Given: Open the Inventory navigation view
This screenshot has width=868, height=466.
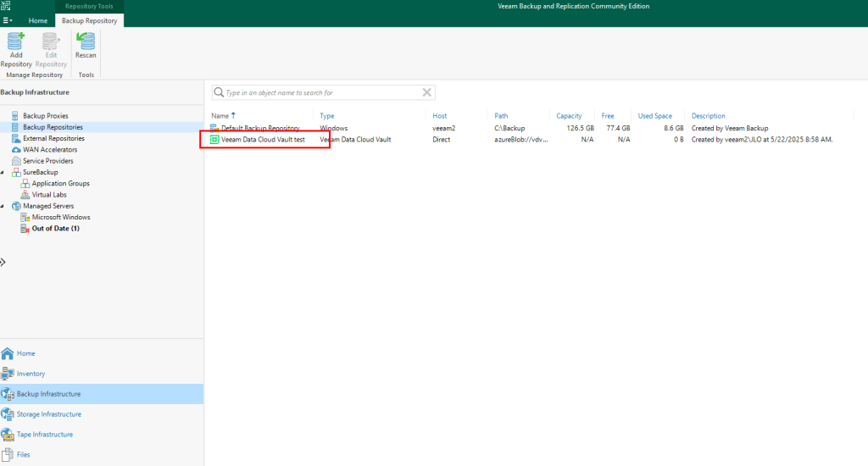Looking at the screenshot, I should [x=31, y=374].
